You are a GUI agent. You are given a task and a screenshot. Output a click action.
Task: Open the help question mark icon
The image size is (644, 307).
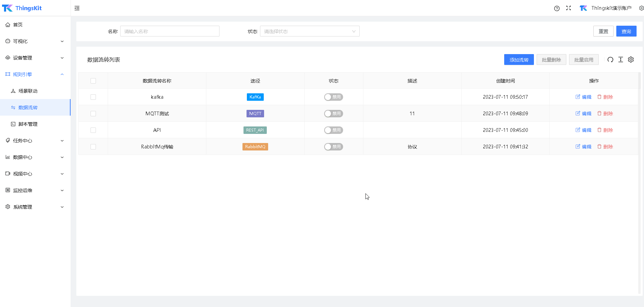557,8
